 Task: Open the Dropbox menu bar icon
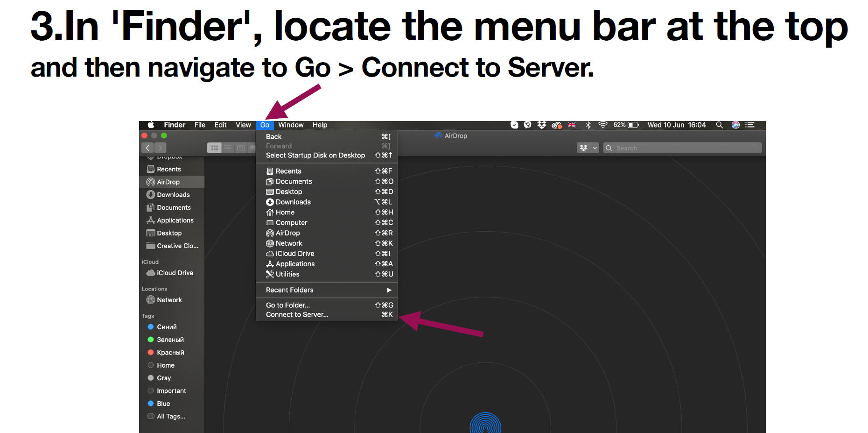click(x=542, y=125)
